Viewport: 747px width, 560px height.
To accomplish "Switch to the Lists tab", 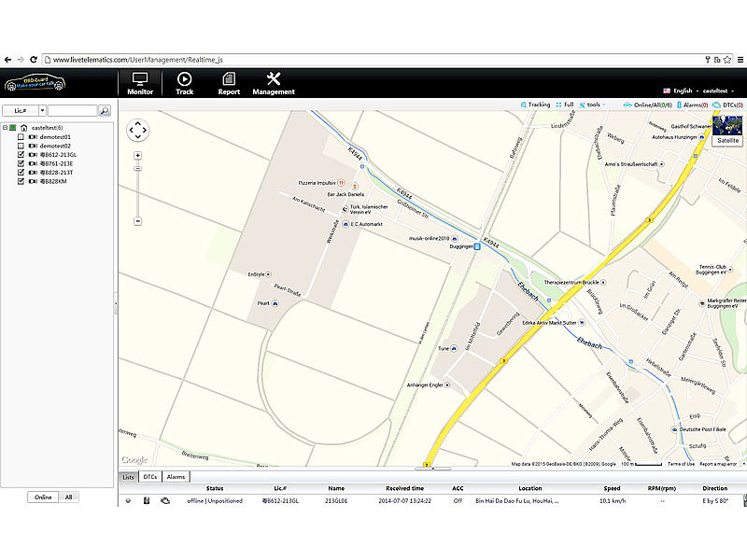I will [x=128, y=477].
